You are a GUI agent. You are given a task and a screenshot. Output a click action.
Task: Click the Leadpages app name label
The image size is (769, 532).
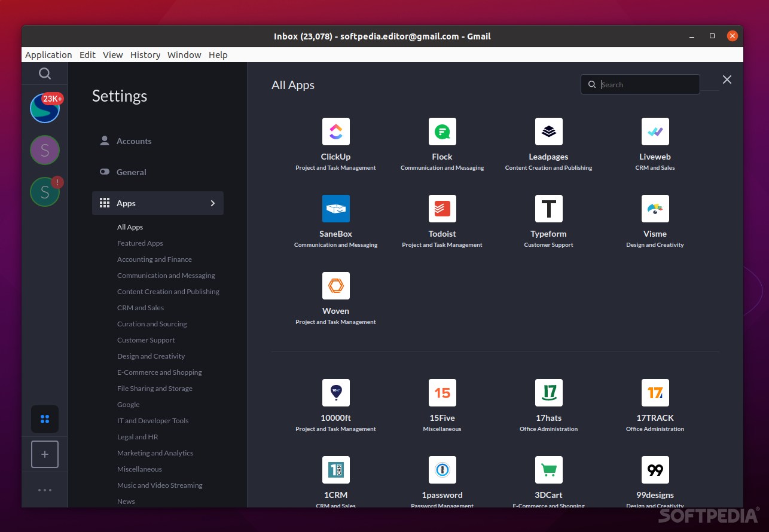tap(549, 157)
